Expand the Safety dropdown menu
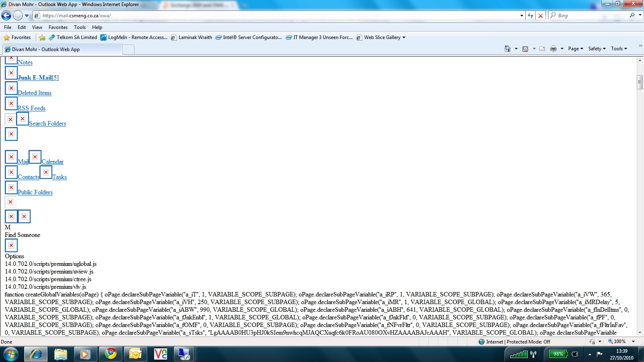Image resolution: width=644 pixels, height=362 pixels. (x=597, y=49)
